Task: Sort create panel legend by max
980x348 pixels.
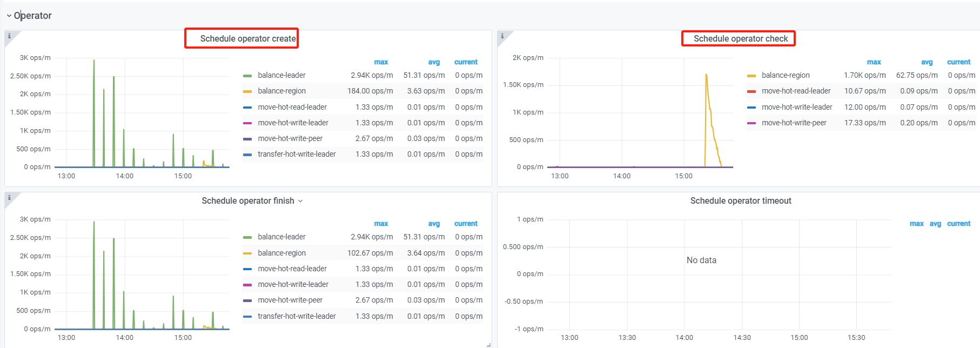Action: click(x=381, y=62)
